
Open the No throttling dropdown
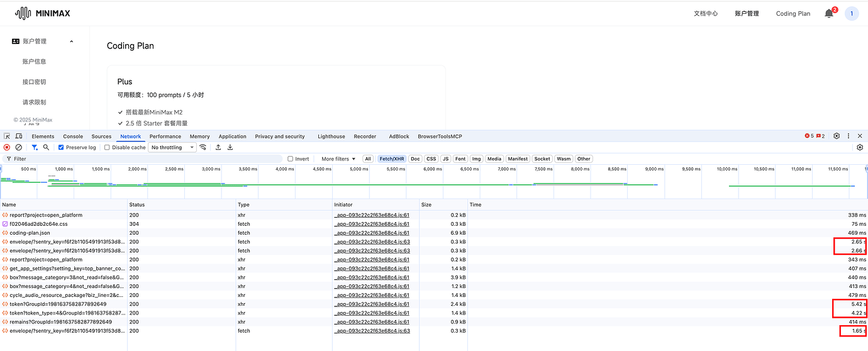[171, 147]
